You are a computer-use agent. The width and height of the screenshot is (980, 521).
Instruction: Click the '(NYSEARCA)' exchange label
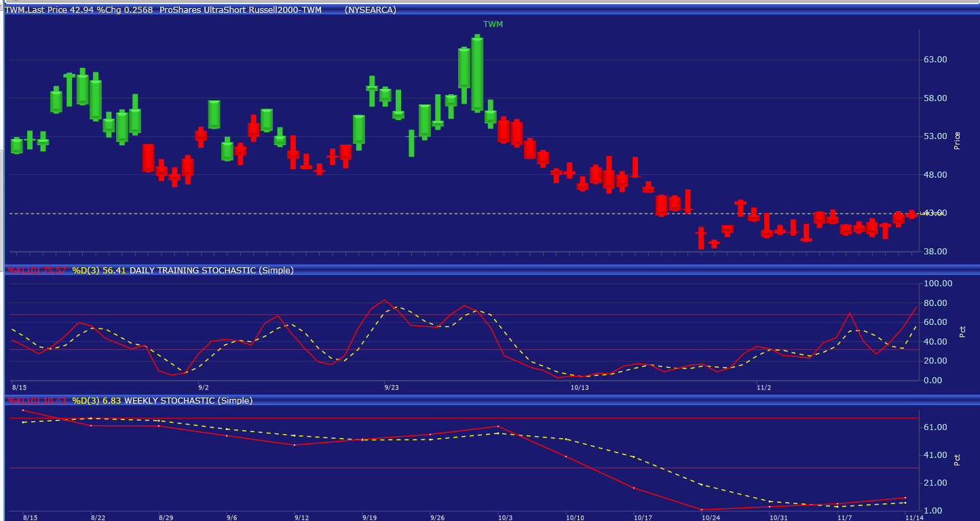[370, 10]
